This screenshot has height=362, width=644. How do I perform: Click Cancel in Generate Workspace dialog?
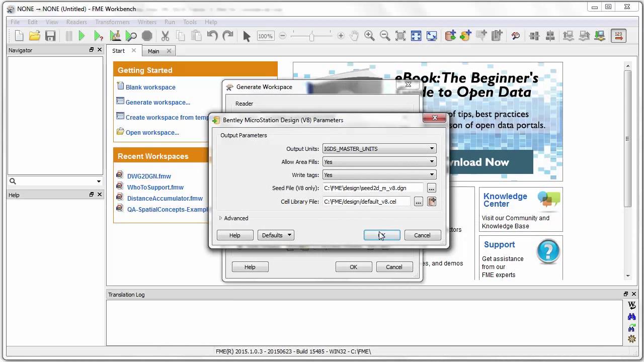pyautogui.click(x=394, y=267)
